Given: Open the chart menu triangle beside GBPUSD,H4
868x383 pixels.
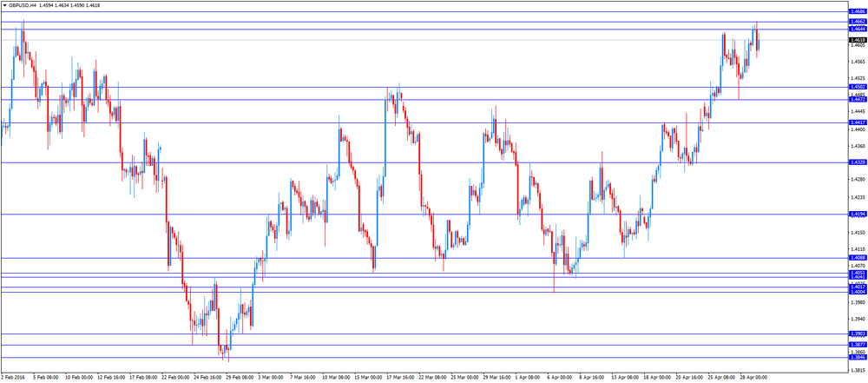Looking at the screenshot, I should click(x=4, y=4).
